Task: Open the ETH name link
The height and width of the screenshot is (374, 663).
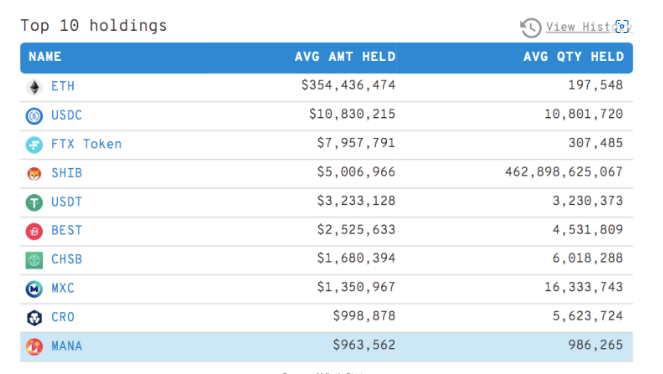Action: [63, 86]
